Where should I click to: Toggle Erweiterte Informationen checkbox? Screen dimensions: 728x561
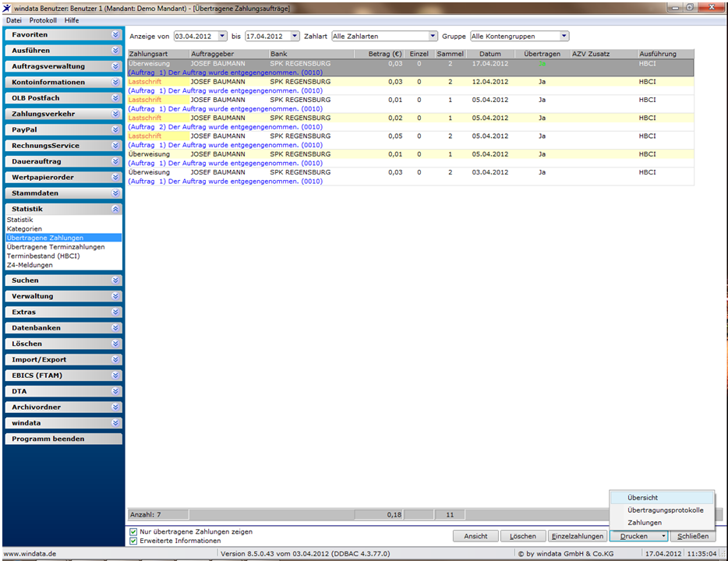coord(133,541)
